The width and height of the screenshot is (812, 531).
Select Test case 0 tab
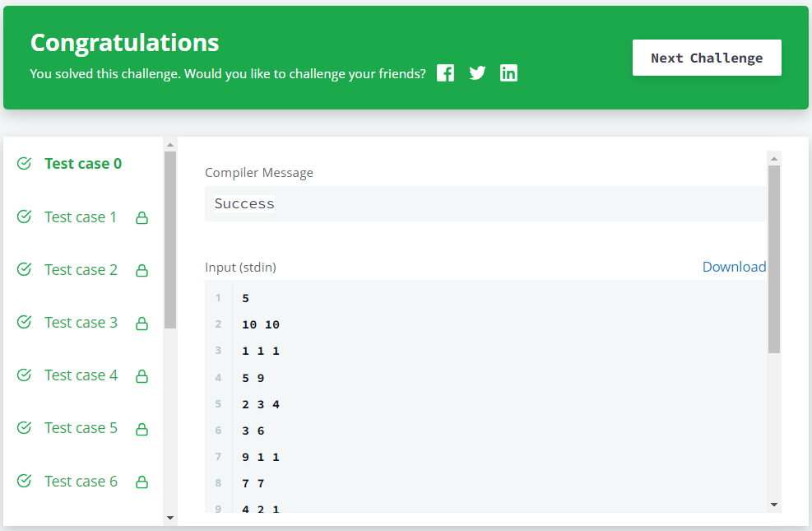[83, 164]
